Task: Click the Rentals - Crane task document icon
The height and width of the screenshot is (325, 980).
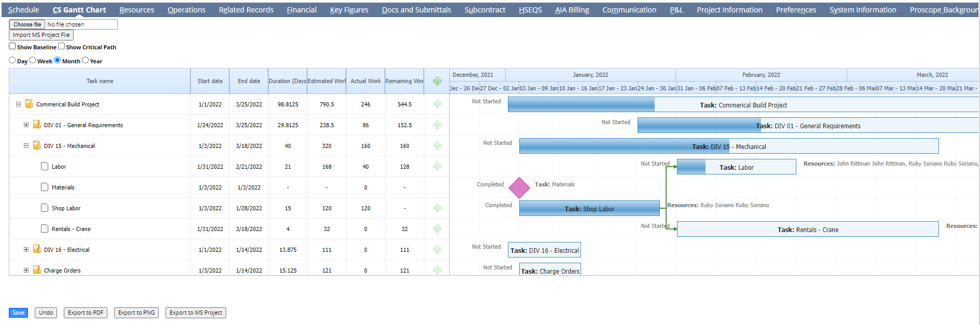Action: point(45,228)
